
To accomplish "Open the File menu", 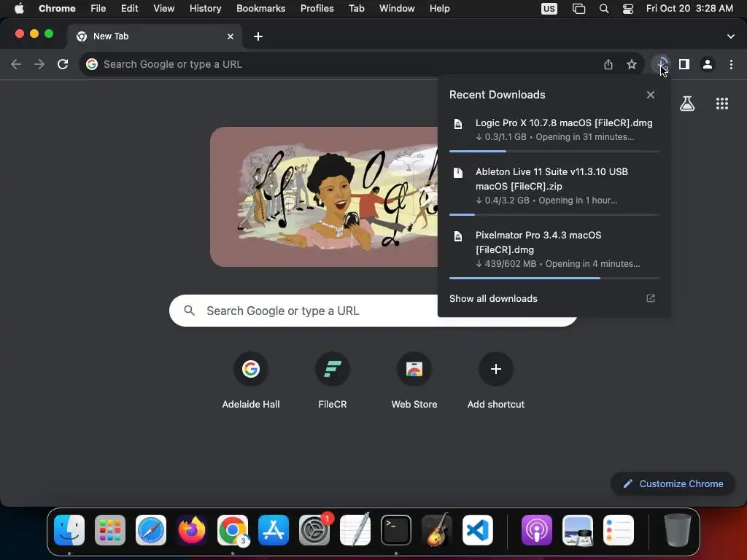I will [98, 9].
